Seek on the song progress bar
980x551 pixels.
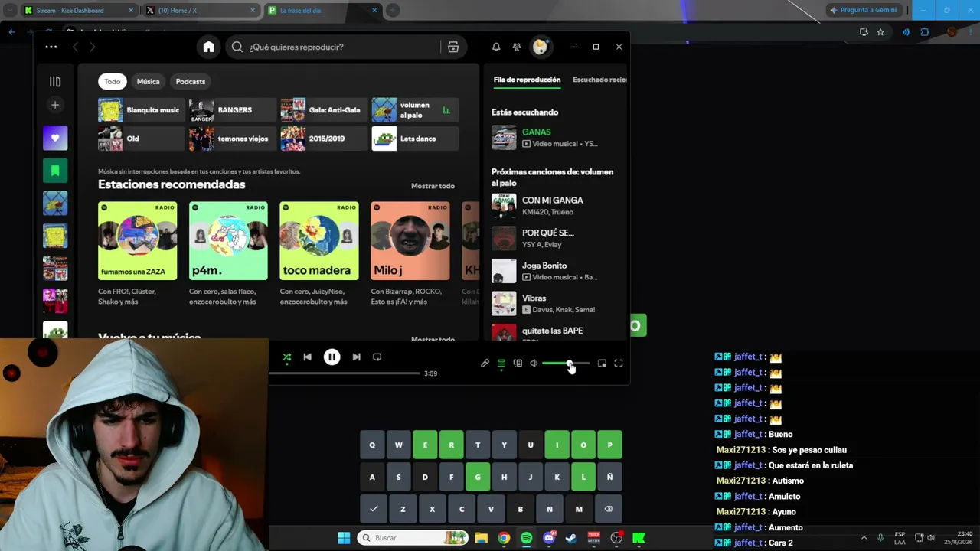[345, 373]
